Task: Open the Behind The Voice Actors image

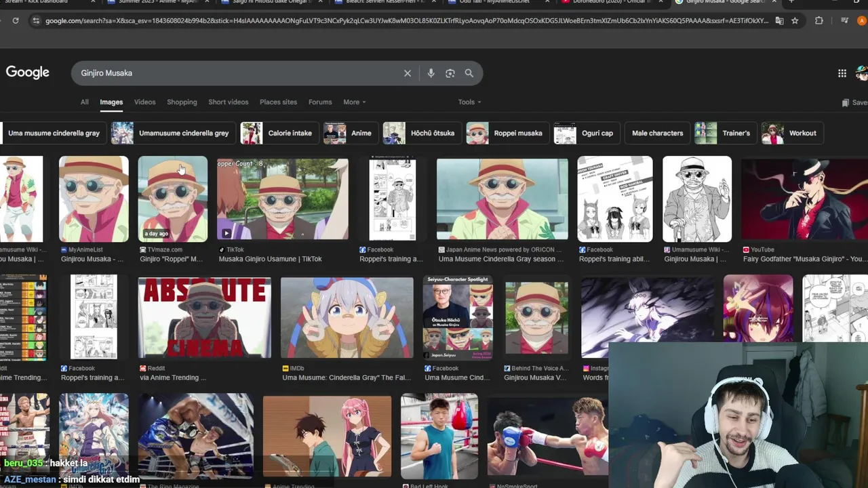Action: pyautogui.click(x=536, y=317)
